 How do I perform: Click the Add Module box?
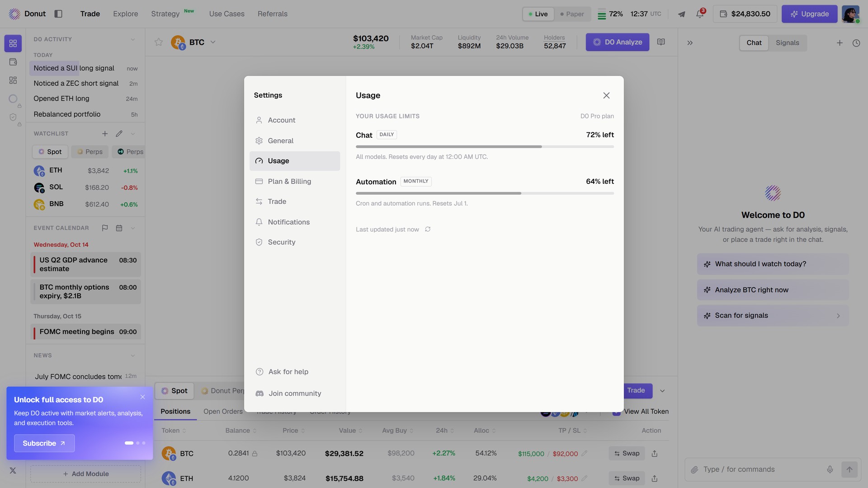click(x=85, y=474)
